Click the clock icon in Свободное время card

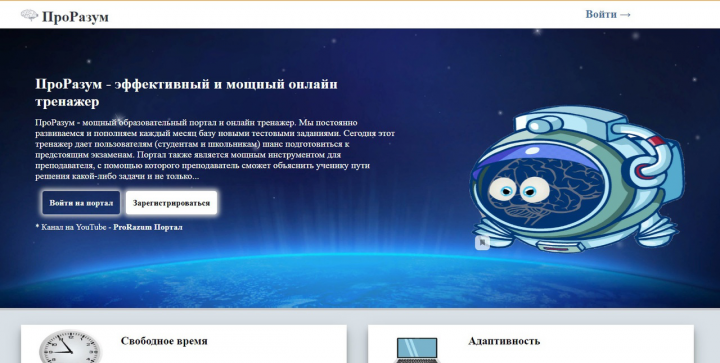70,346
